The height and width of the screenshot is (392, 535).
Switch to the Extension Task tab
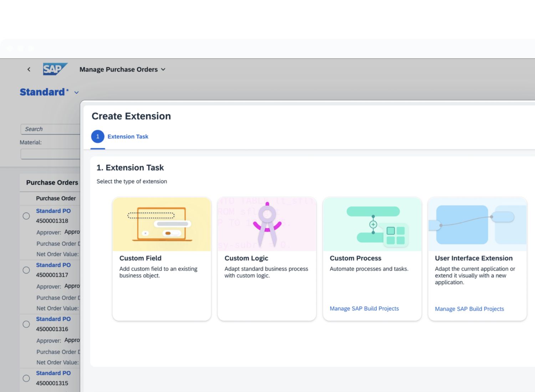click(x=128, y=136)
